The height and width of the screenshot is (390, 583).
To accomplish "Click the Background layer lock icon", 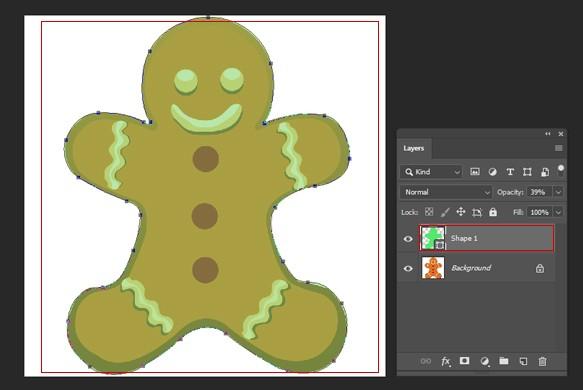I will tap(540, 268).
